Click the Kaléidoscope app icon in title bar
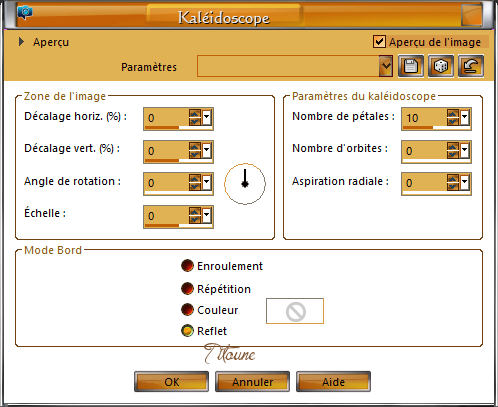 pos(25,13)
